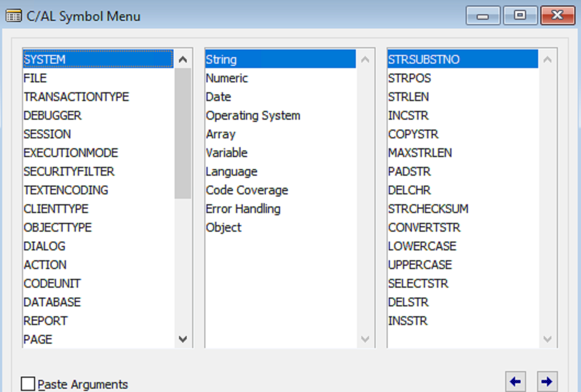Select CODEUNIT entry

click(x=98, y=283)
